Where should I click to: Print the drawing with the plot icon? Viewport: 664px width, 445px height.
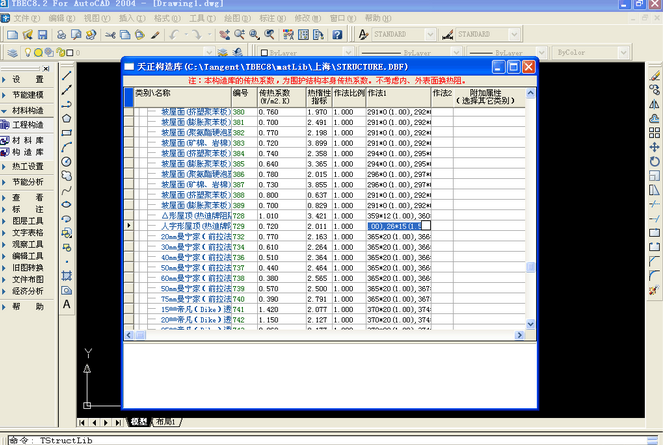pos(61,34)
